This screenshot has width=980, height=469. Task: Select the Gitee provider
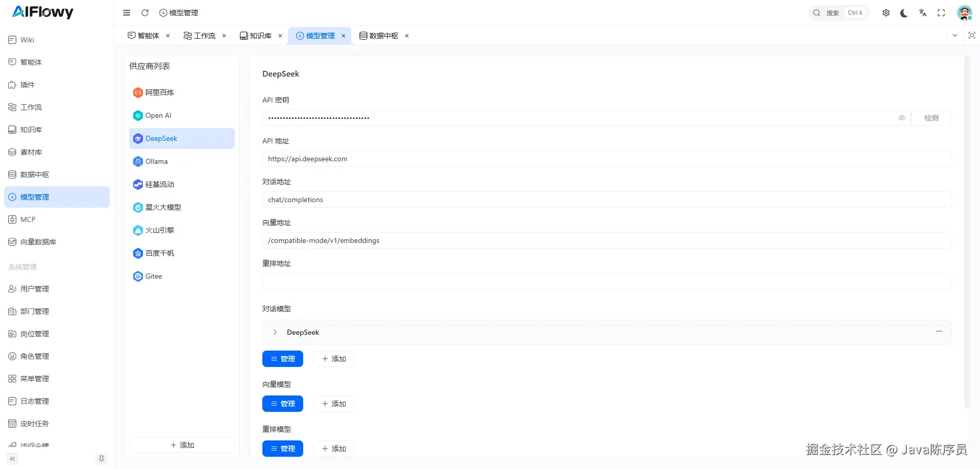tap(182, 276)
